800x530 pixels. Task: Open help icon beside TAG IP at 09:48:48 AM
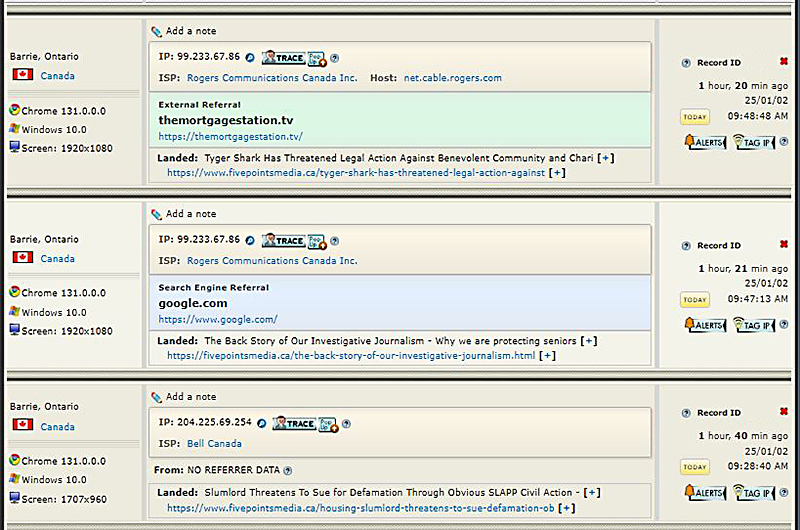click(x=784, y=141)
